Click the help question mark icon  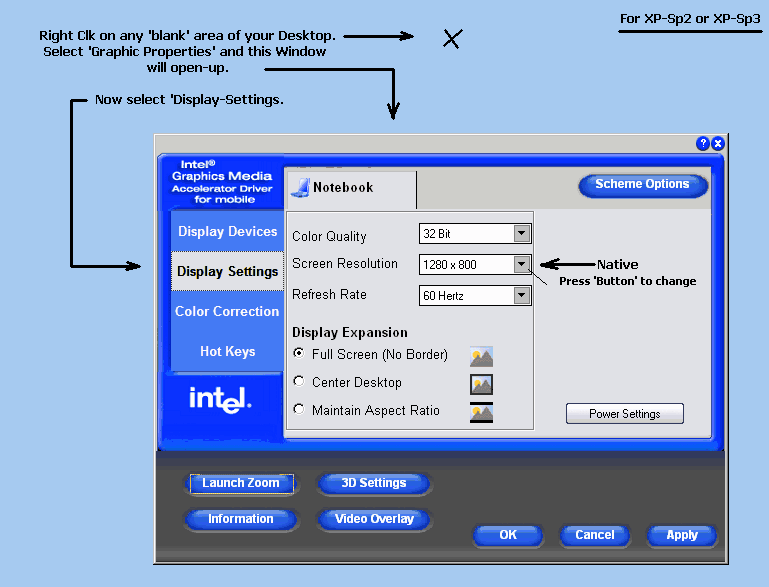[703, 143]
